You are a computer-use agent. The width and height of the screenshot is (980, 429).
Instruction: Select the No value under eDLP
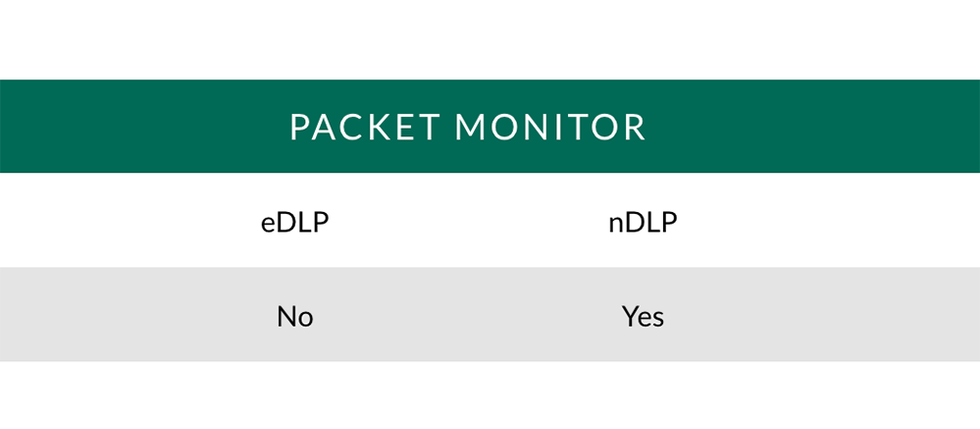click(294, 316)
